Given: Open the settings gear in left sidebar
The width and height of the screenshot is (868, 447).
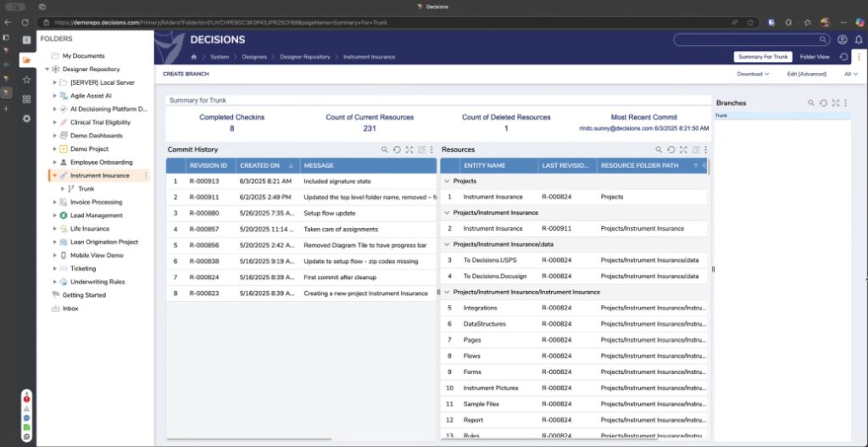Looking at the screenshot, I should point(26,119).
